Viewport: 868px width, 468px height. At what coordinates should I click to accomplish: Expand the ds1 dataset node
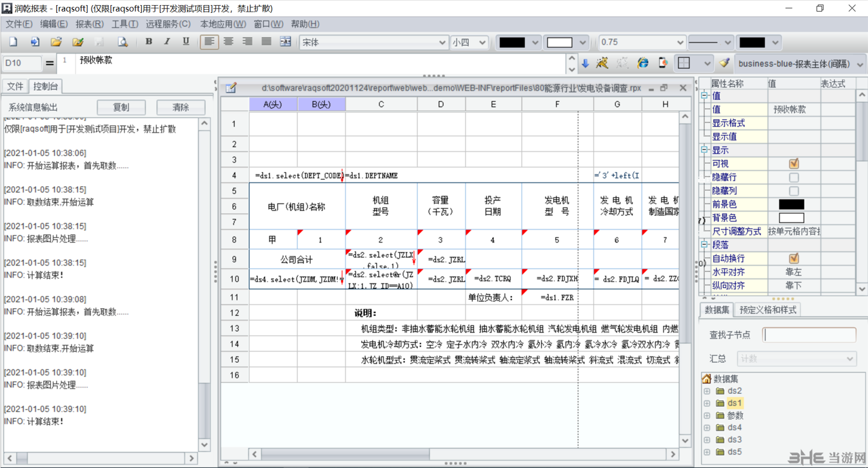[707, 404]
